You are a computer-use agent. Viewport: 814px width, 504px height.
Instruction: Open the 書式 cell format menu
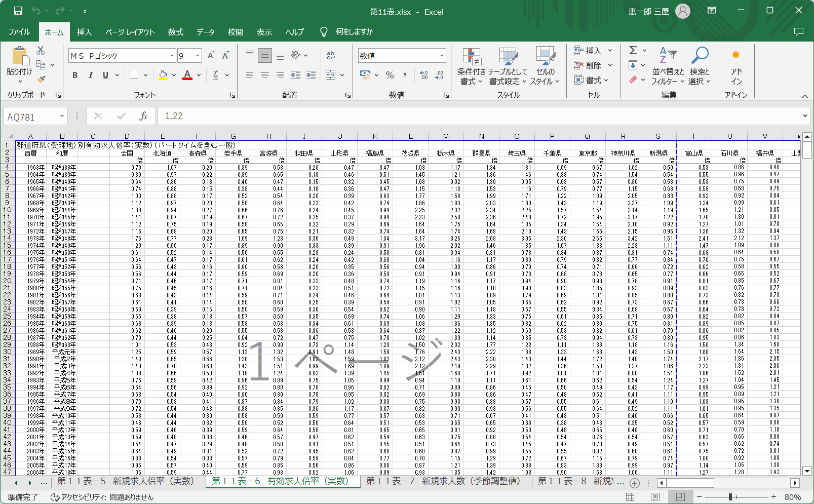[x=592, y=80]
